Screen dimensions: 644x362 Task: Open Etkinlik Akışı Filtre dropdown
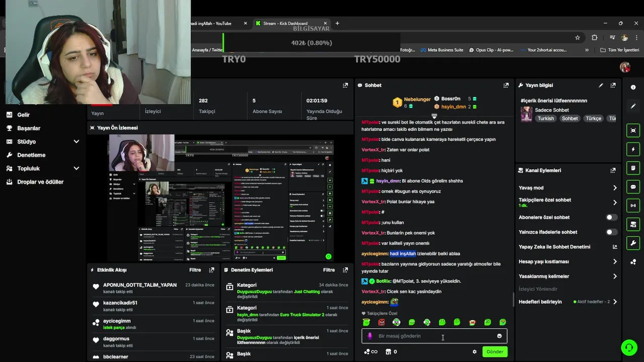[x=195, y=270]
